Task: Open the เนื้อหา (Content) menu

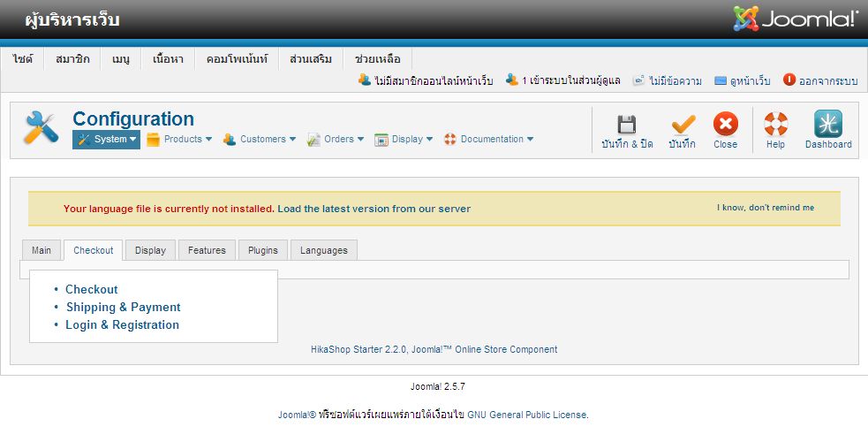Action: [168, 59]
